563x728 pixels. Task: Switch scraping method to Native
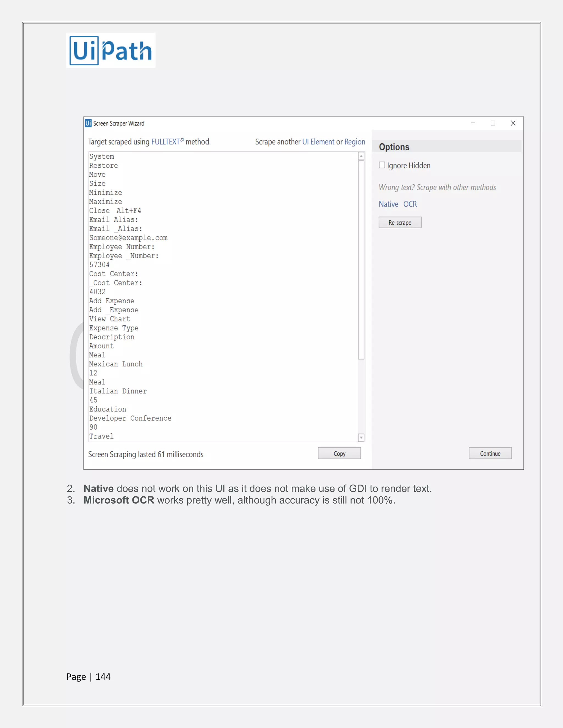pyautogui.click(x=388, y=204)
